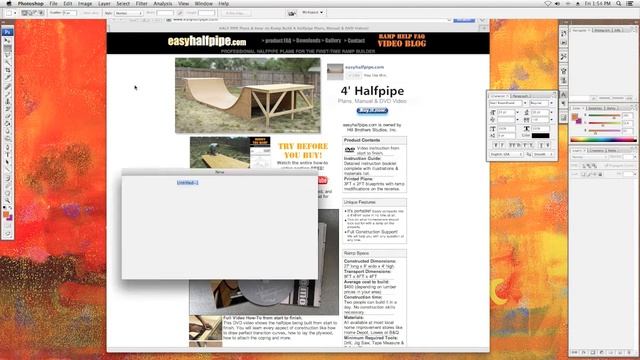Click the Untitled-1 name field in New dialog
640x360 pixels.
188,182
